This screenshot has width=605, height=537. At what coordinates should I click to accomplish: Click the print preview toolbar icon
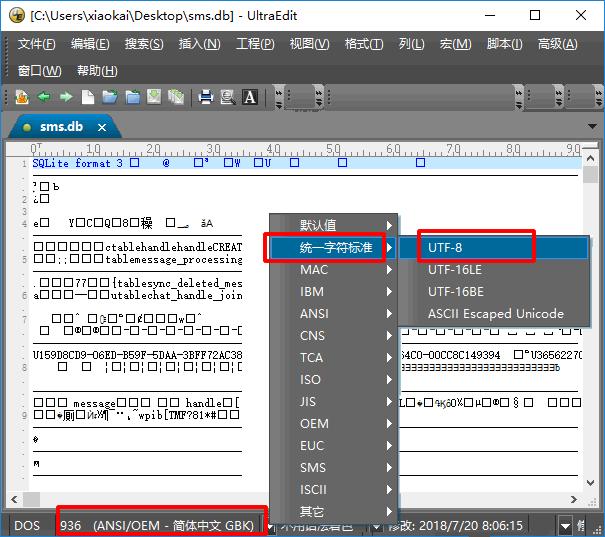coord(228,97)
